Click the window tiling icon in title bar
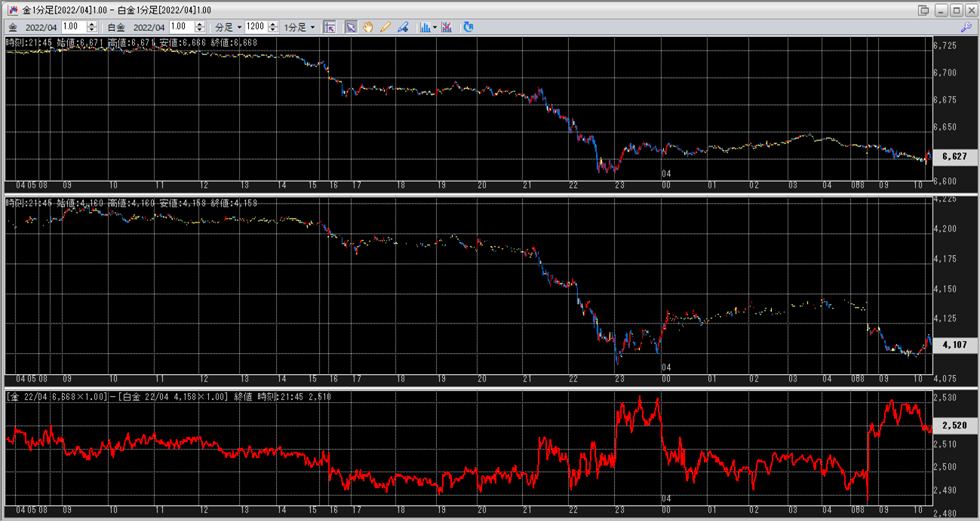 [923, 10]
